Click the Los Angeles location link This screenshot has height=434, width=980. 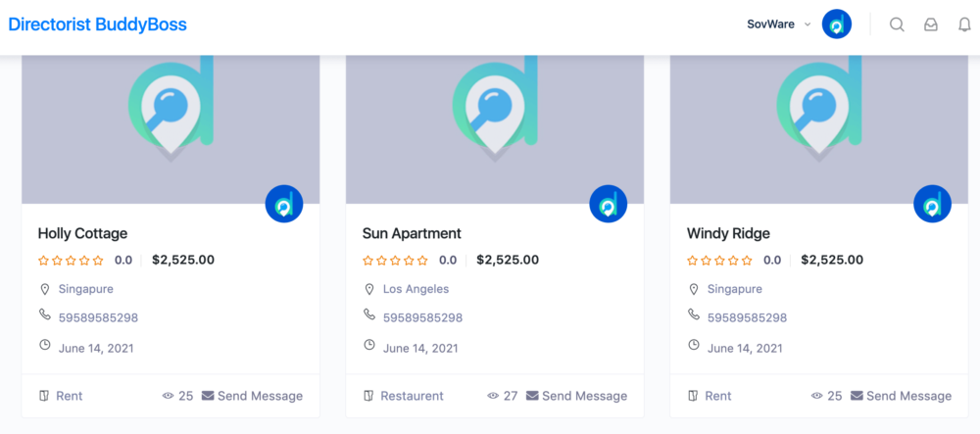pos(416,289)
